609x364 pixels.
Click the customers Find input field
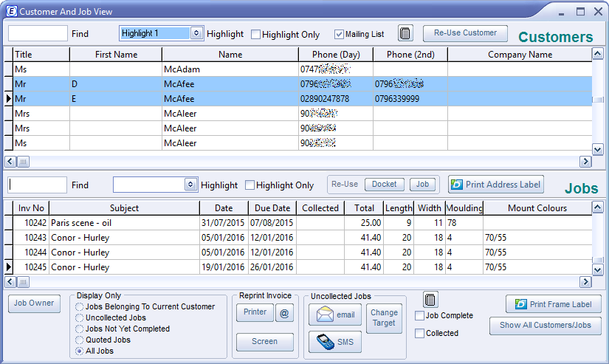38,33
